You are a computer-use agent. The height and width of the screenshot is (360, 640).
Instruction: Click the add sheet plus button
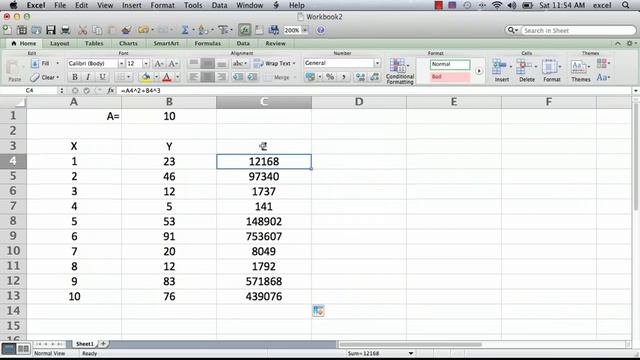(103, 344)
